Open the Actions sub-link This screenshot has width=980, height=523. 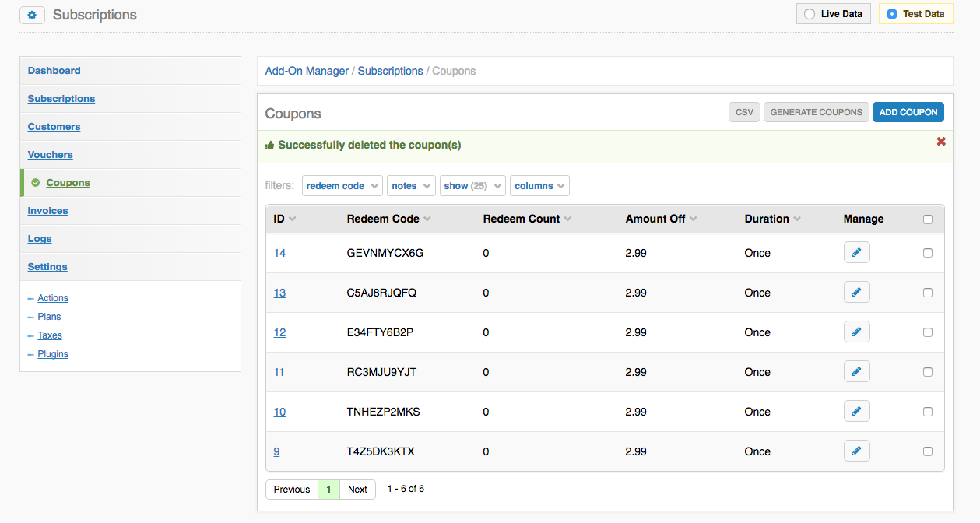point(53,298)
